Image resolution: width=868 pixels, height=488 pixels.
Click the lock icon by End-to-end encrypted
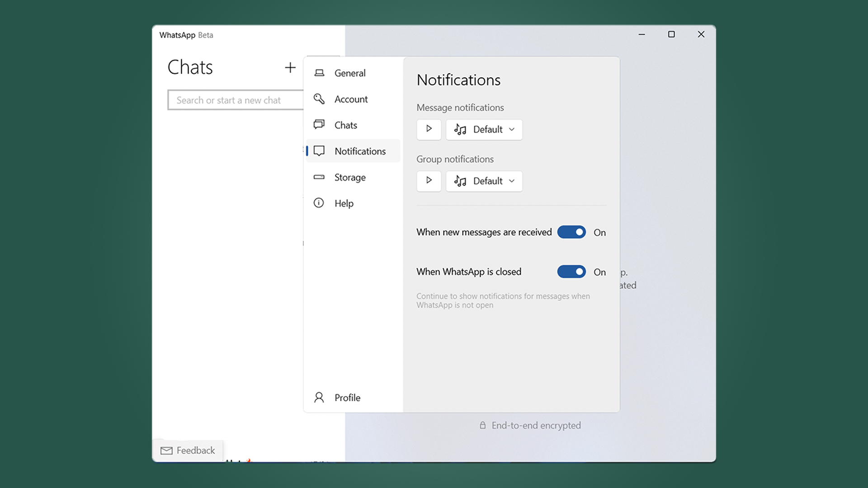tap(483, 425)
